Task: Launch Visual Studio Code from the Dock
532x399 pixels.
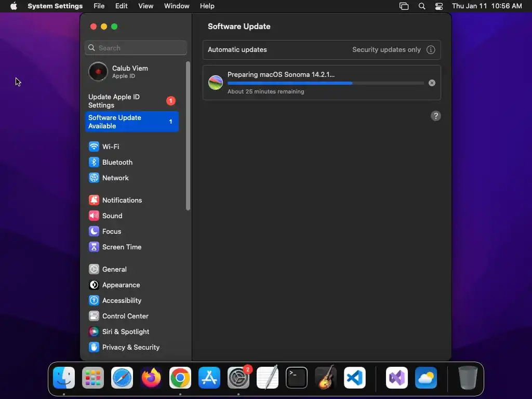Action: pos(355,378)
